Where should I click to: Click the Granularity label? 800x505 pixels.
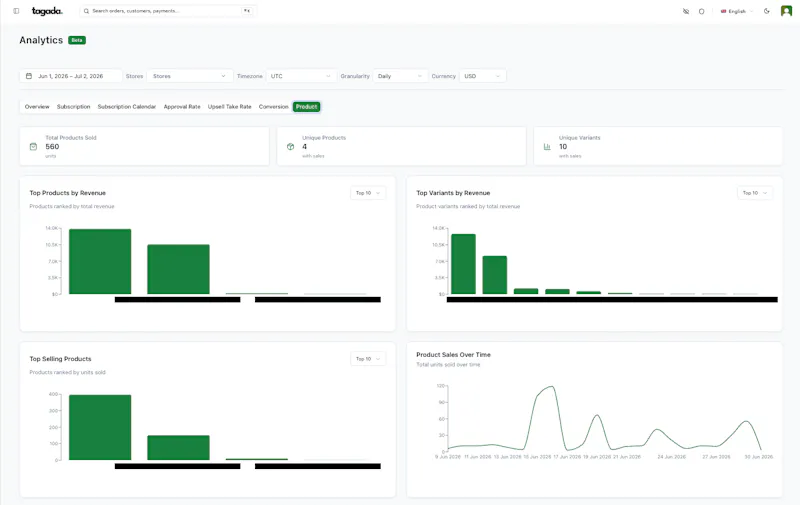355,76
